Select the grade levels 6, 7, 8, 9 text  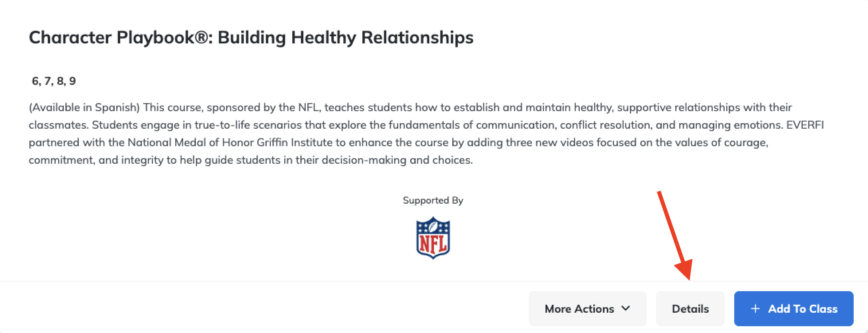pos(54,81)
